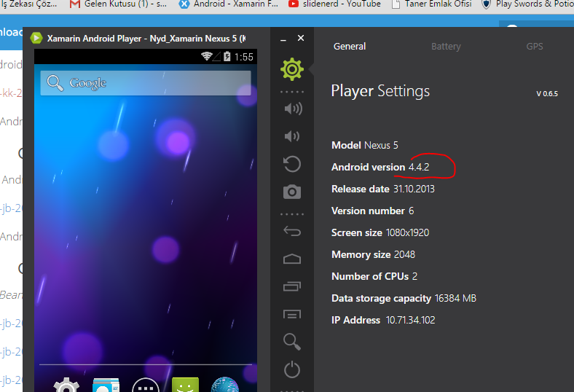This screenshot has height=392, width=574.
Task: Click the Memory size value 2048
Action: click(404, 255)
